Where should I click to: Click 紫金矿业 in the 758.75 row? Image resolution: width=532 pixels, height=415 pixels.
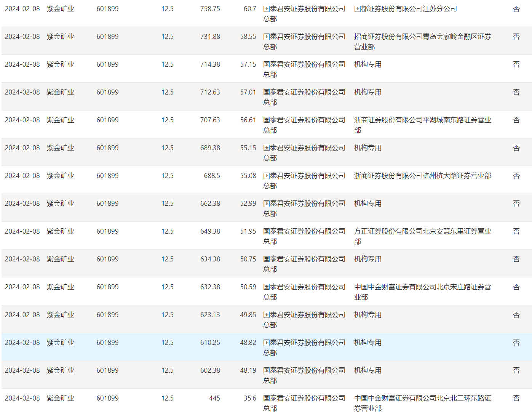point(61,9)
